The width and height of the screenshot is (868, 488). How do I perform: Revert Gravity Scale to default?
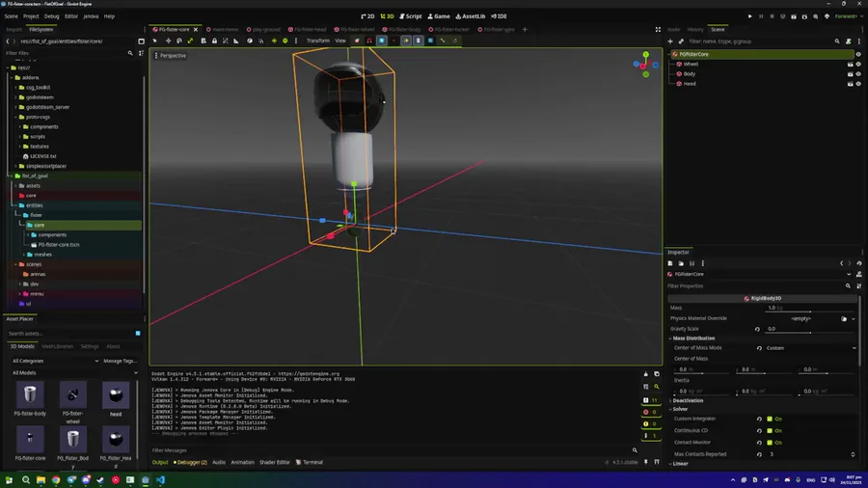[757, 329]
